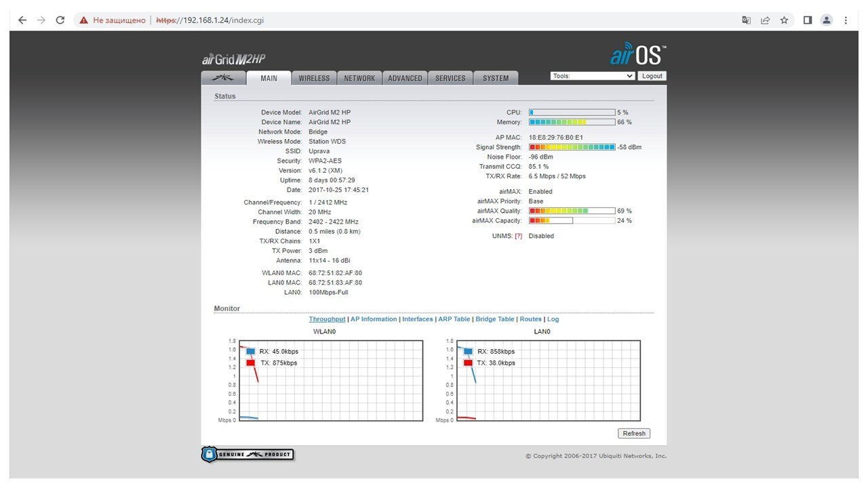This screenshot has height=488, width=868.
Task: Click the UNMS help question mark
Action: [519, 236]
